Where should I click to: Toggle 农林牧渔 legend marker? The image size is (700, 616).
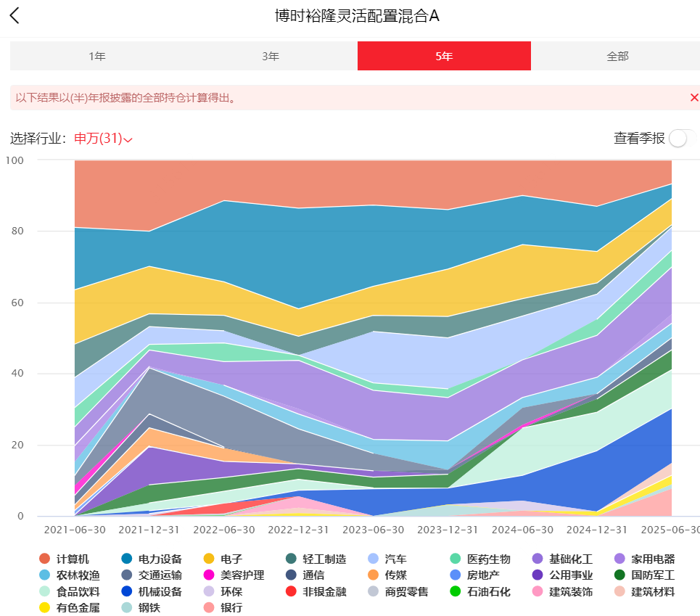(x=45, y=575)
